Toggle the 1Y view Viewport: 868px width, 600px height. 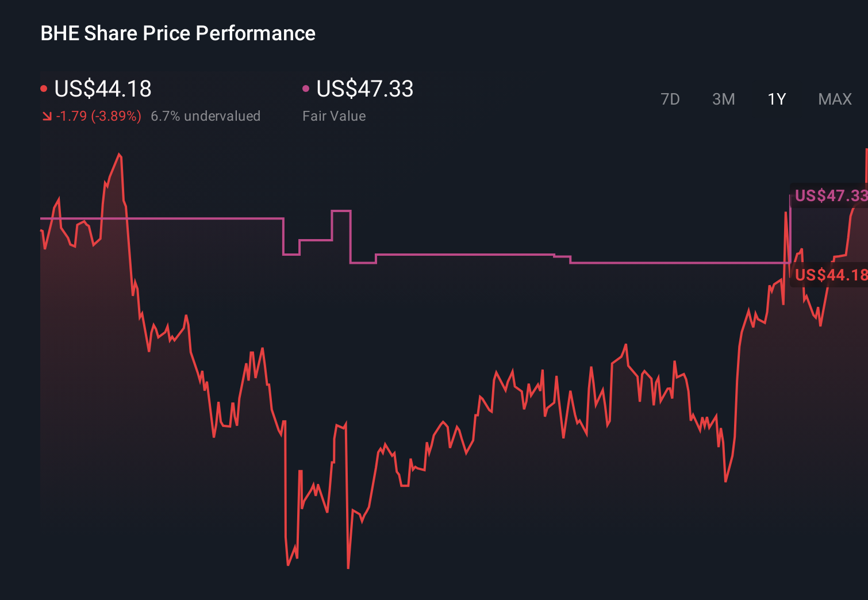click(x=776, y=99)
